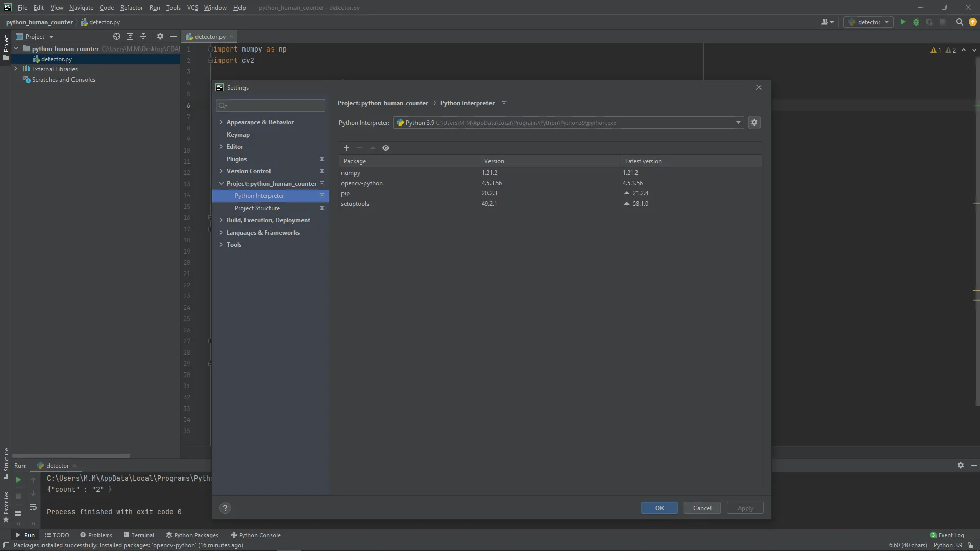Open Python Interpreter path dropdown
This screenshot has height=551, width=980.
738,122
